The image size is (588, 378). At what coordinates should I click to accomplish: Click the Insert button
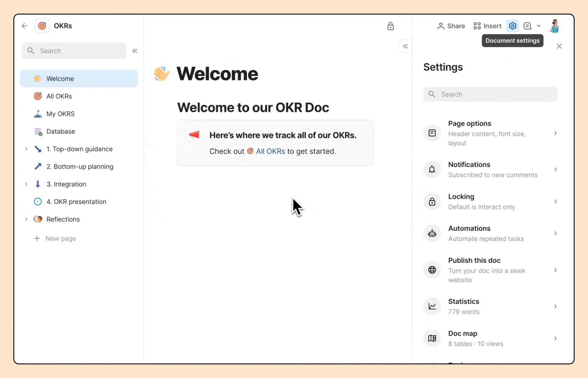488,26
